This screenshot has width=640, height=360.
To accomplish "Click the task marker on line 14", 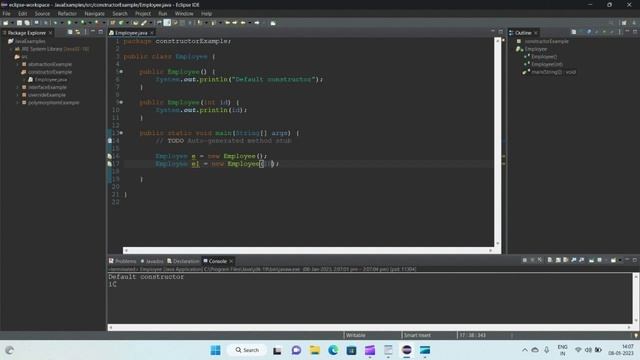I will 109,140.
